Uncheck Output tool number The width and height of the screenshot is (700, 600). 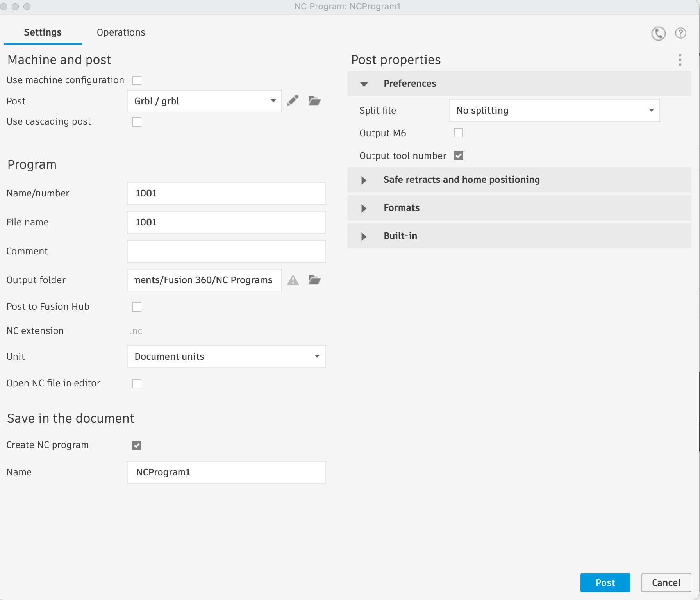458,155
